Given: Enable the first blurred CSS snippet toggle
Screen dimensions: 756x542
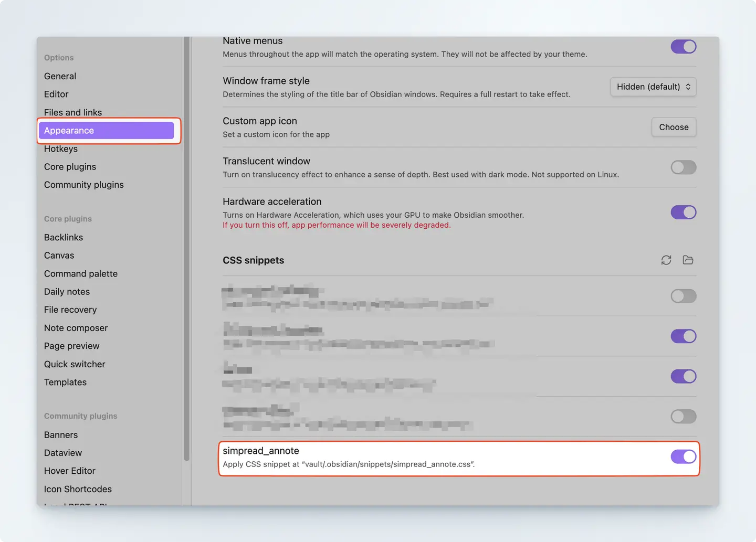Looking at the screenshot, I should [683, 296].
